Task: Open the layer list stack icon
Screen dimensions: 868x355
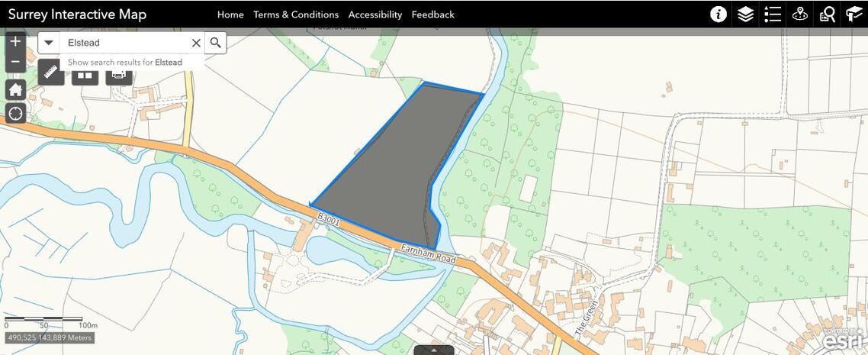Action: coord(746,15)
